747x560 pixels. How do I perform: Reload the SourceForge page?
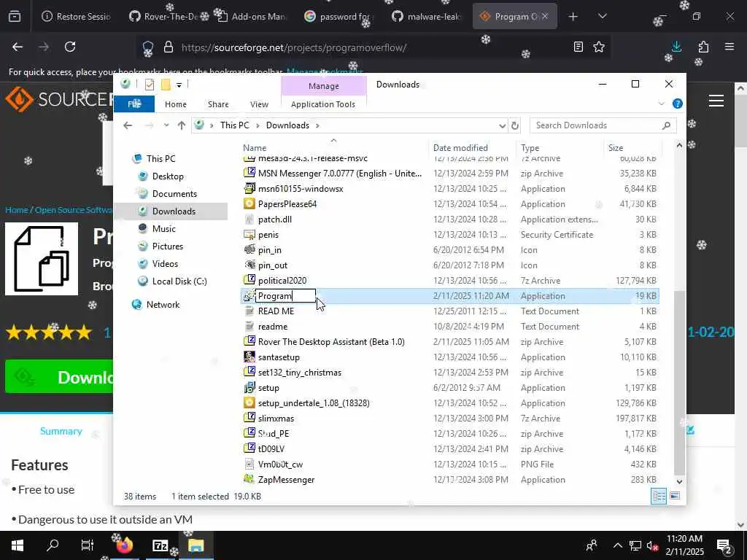70,47
